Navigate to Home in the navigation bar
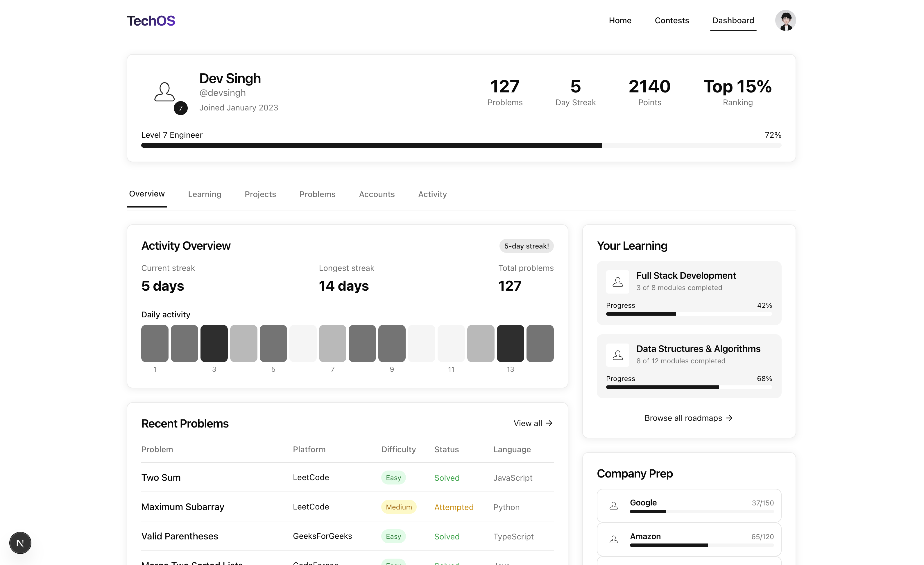 (620, 21)
